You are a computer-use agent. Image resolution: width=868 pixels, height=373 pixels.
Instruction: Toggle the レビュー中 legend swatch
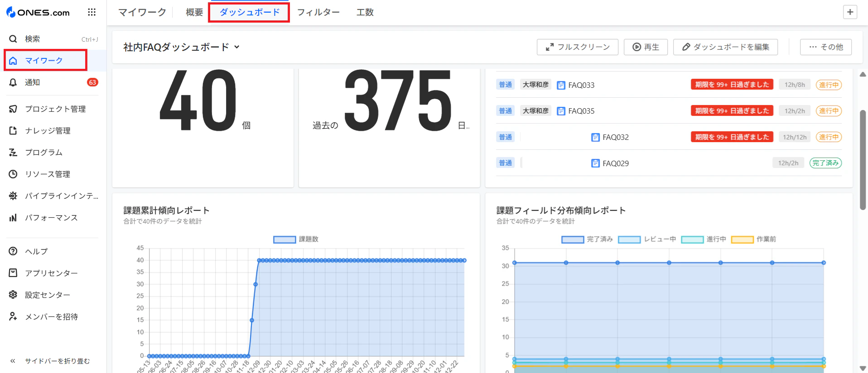coord(629,239)
